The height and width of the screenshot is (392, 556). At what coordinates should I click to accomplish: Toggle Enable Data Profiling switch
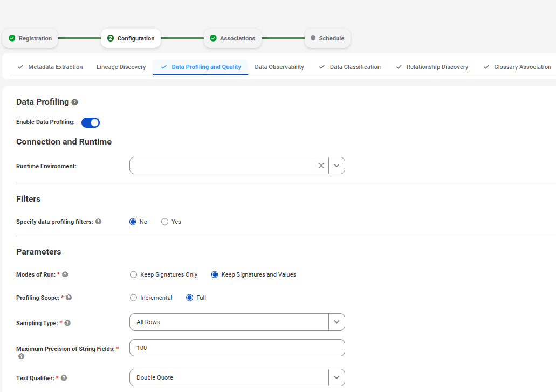(x=91, y=122)
